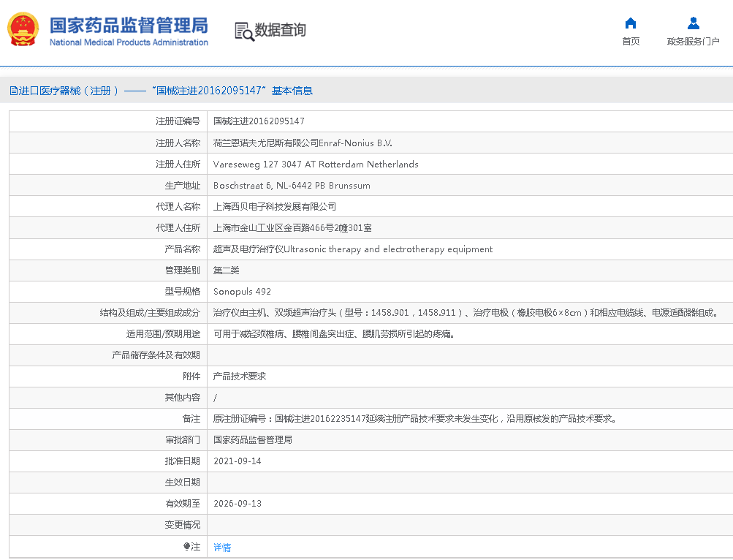Click the document icon before 进口医疗器械
This screenshot has height=560, width=733.
click(13, 91)
